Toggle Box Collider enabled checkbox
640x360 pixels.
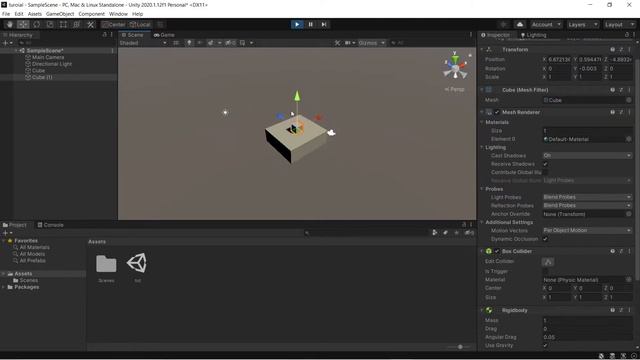click(x=497, y=251)
